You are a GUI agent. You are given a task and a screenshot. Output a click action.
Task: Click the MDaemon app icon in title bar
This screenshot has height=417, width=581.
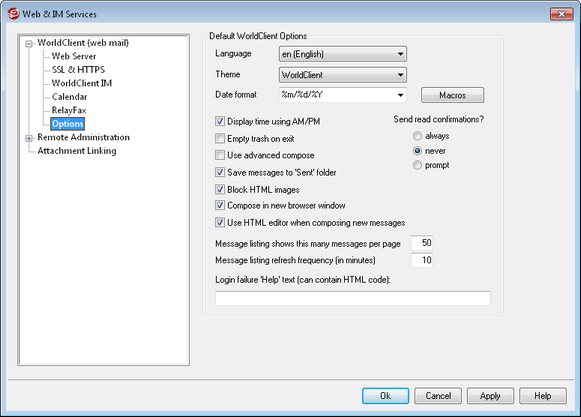(x=13, y=14)
